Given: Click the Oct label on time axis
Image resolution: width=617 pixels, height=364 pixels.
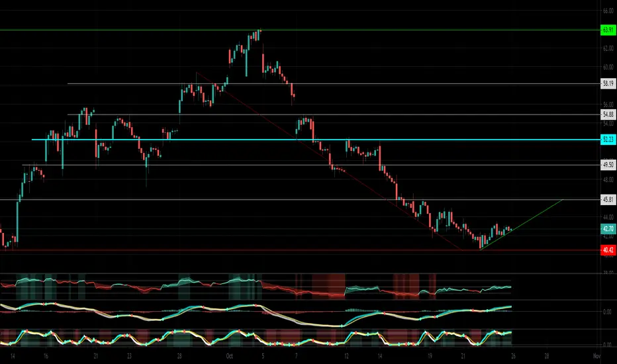Looking at the screenshot, I should (230, 357).
